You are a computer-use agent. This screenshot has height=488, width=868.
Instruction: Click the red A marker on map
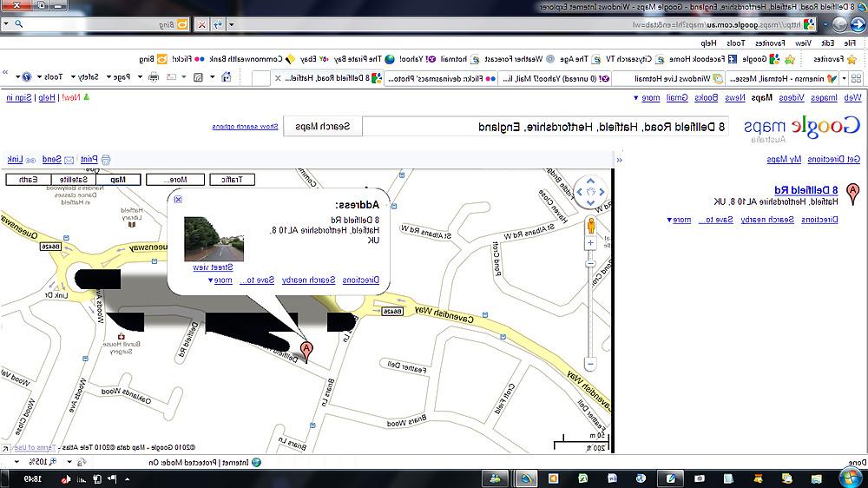pos(306,351)
